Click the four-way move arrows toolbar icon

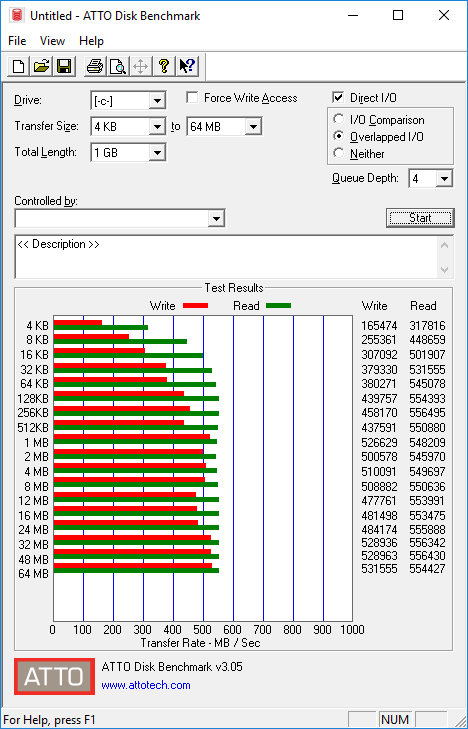pyautogui.click(x=140, y=66)
